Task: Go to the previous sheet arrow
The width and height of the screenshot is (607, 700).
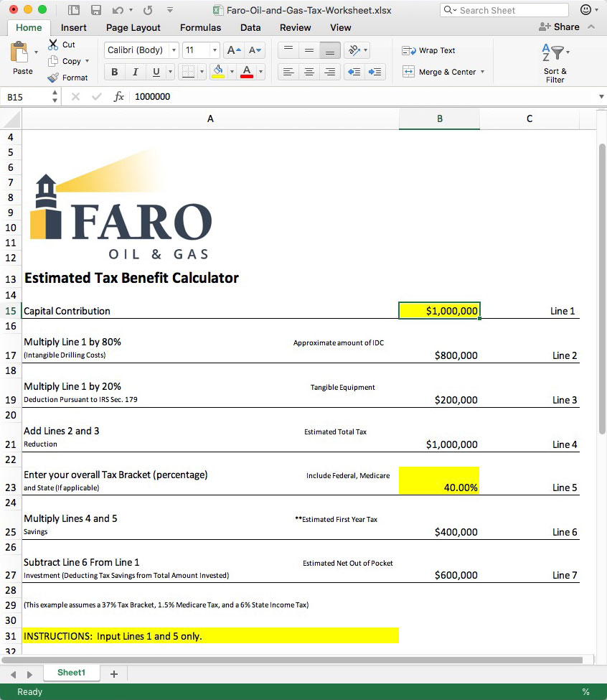Action: (x=14, y=674)
